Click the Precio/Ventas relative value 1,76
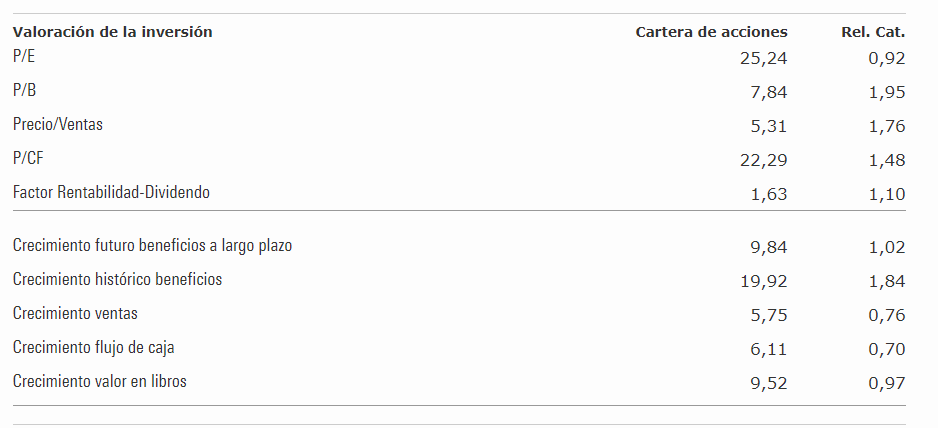This screenshot has width=938, height=428. (887, 126)
